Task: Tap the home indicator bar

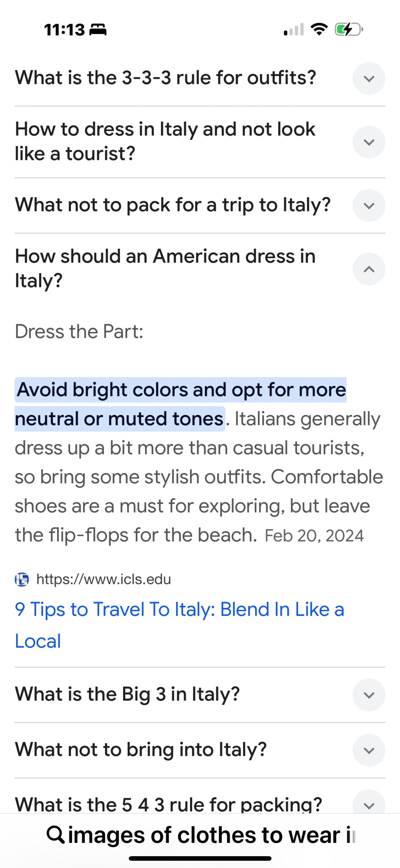Action: pyautogui.click(x=200, y=858)
